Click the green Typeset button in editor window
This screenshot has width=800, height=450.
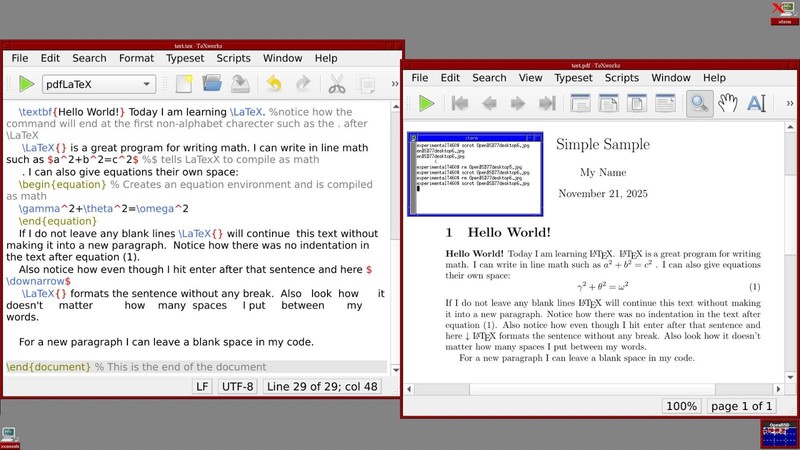tap(26, 84)
